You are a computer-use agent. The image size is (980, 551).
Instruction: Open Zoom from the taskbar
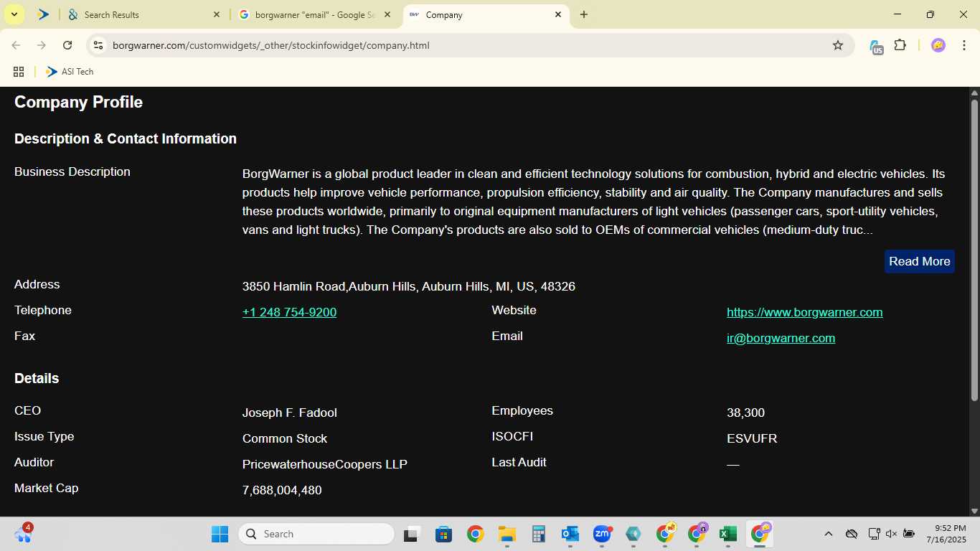click(602, 534)
